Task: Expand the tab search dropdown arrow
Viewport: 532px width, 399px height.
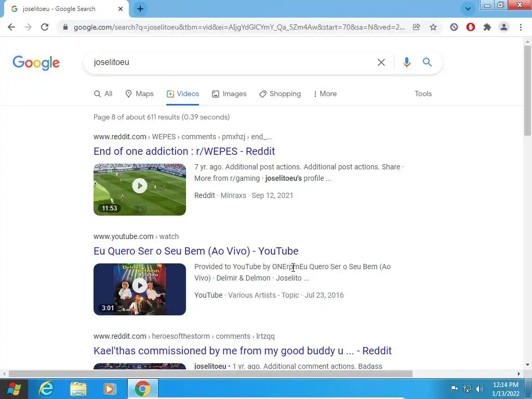Action: (468, 9)
